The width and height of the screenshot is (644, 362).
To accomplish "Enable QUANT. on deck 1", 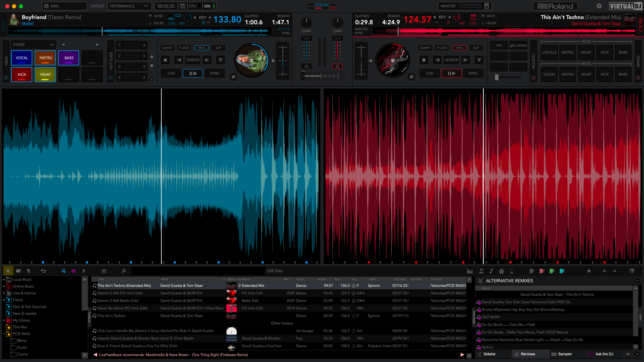I will click(167, 48).
